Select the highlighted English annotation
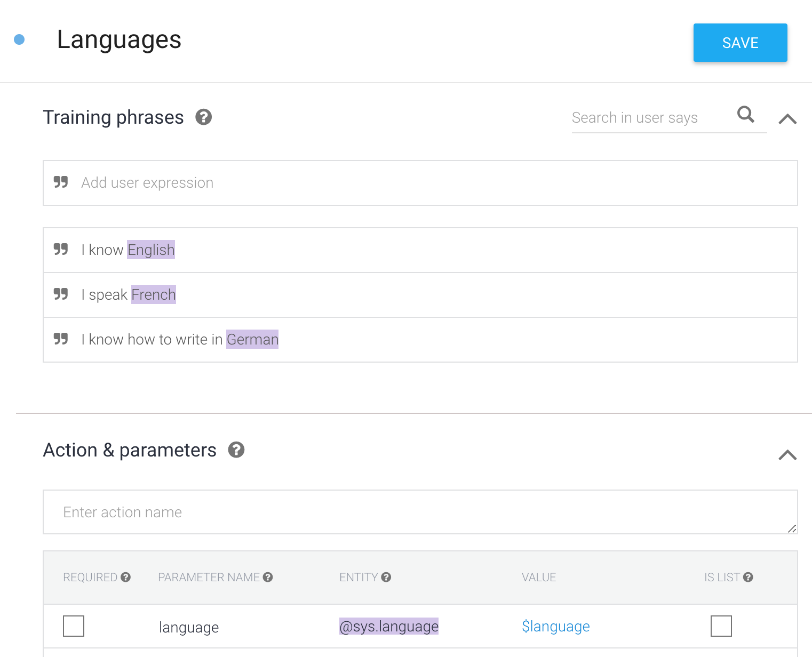 [x=151, y=250]
